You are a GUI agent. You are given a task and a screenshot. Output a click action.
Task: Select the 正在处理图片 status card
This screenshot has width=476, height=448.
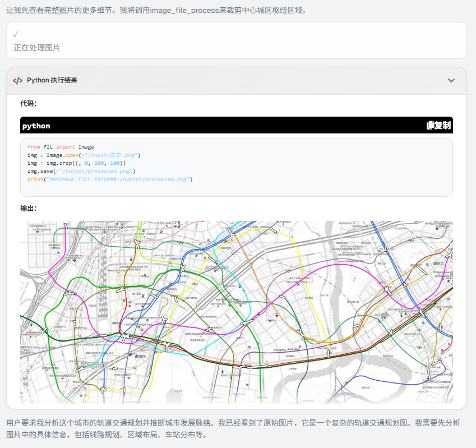tap(236, 41)
